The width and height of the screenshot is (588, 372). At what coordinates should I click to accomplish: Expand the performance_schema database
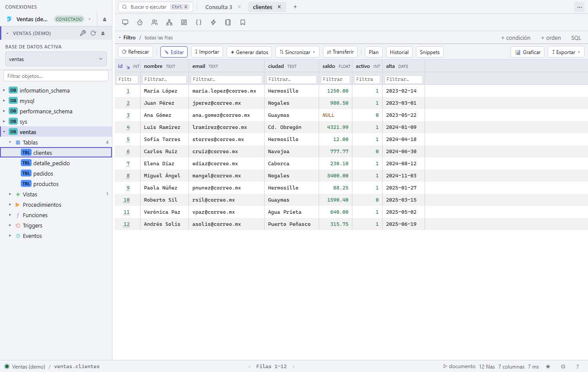tap(4, 111)
